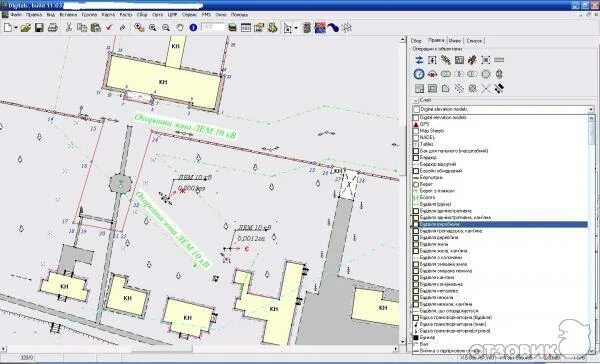600x364 pixels.
Task: Select the Map Sheets layer in the list
Action: tap(501, 131)
